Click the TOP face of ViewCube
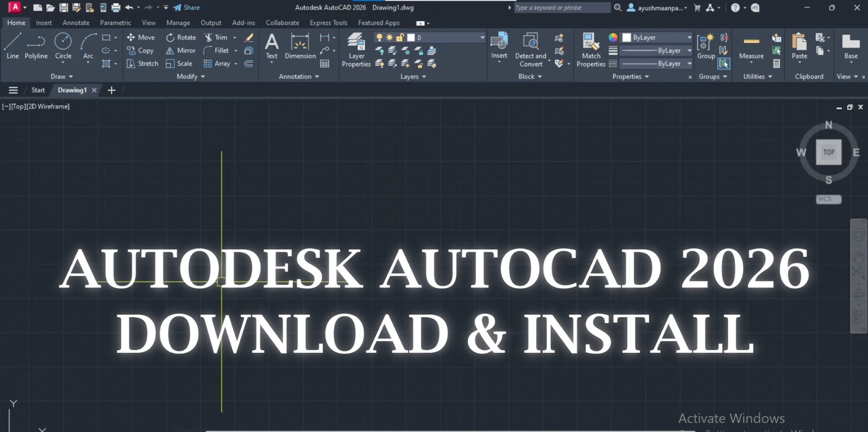This screenshot has width=868, height=432. coord(828,153)
